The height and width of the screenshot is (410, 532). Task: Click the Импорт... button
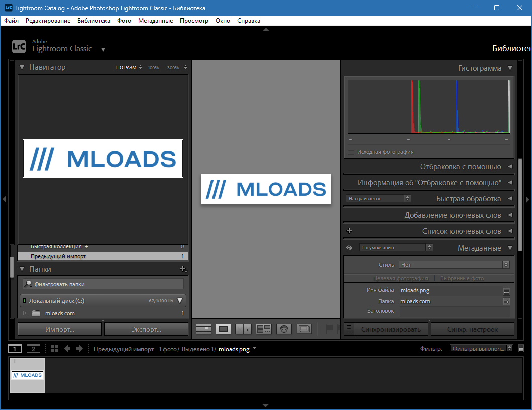(x=60, y=329)
